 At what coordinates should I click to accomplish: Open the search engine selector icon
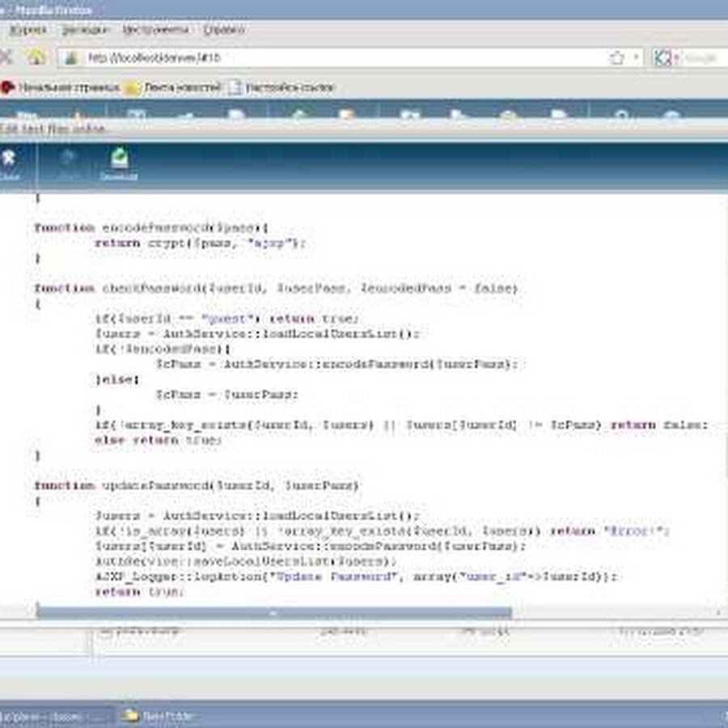666,58
